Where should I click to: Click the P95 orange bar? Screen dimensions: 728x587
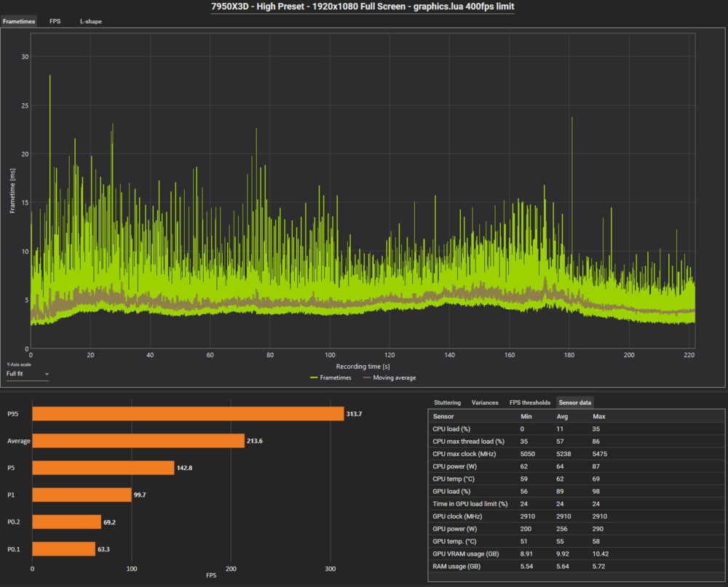pos(188,413)
